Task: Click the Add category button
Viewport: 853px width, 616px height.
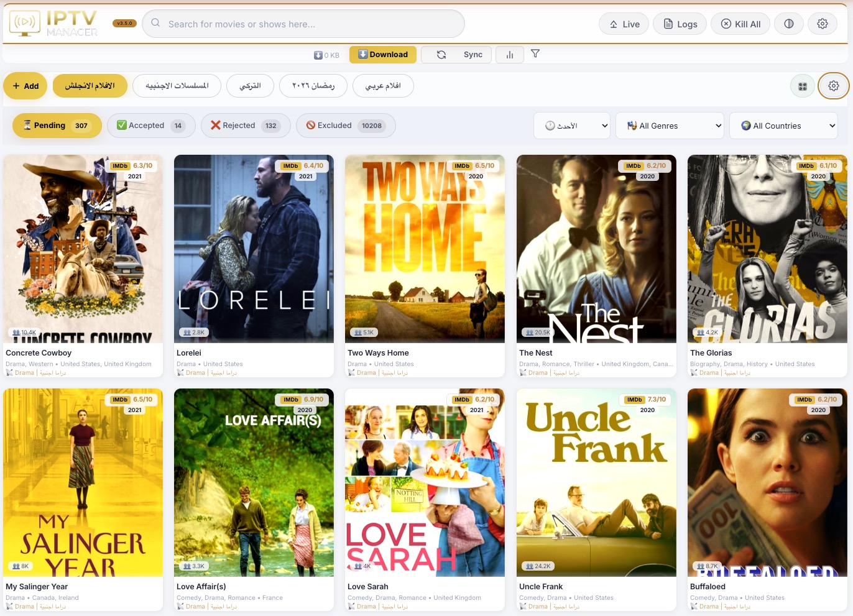Action: coord(25,86)
